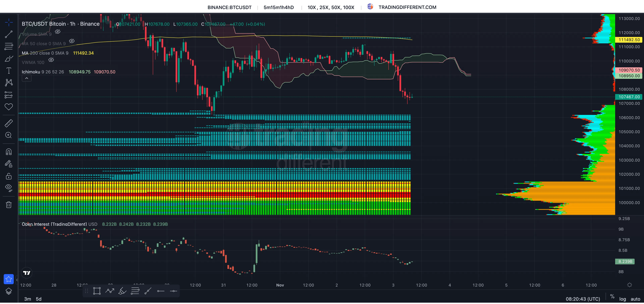Open the 08:20:43 (UTC) timezone menu
Image resolution: width=644 pixels, height=304 pixels.
[583, 299]
